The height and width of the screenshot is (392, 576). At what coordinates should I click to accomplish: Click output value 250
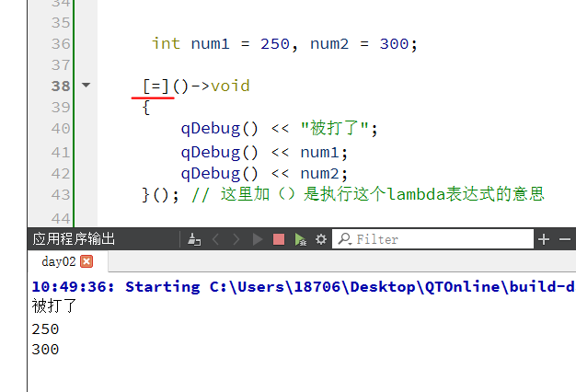pyautogui.click(x=45, y=329)
